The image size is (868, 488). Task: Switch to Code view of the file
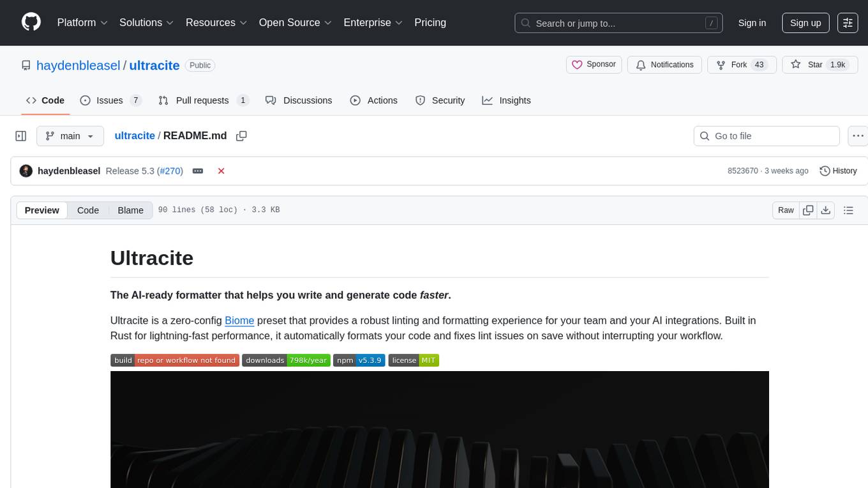point(88,210)
